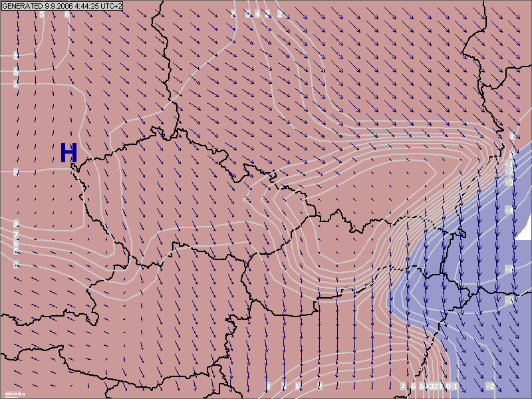This screenshot has height=399, width=532.
Task: Click the "6" contour label below the timestamp
Action: (x=66, y=14)
